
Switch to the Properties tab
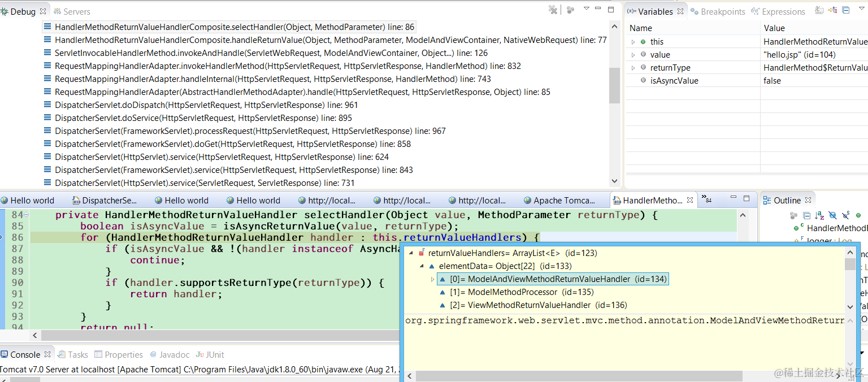point(119,355)
